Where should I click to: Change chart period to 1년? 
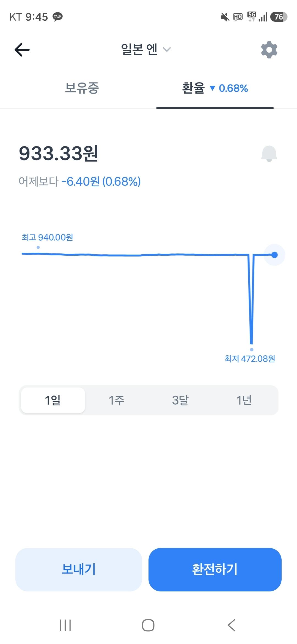click(244, 400)
